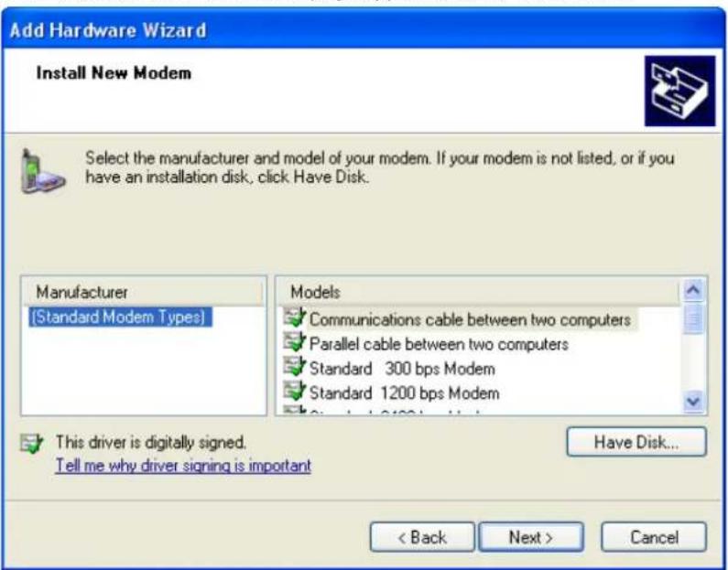
Task: Select (Standard Modem Types) manufacturer
Action: (120, 317)
